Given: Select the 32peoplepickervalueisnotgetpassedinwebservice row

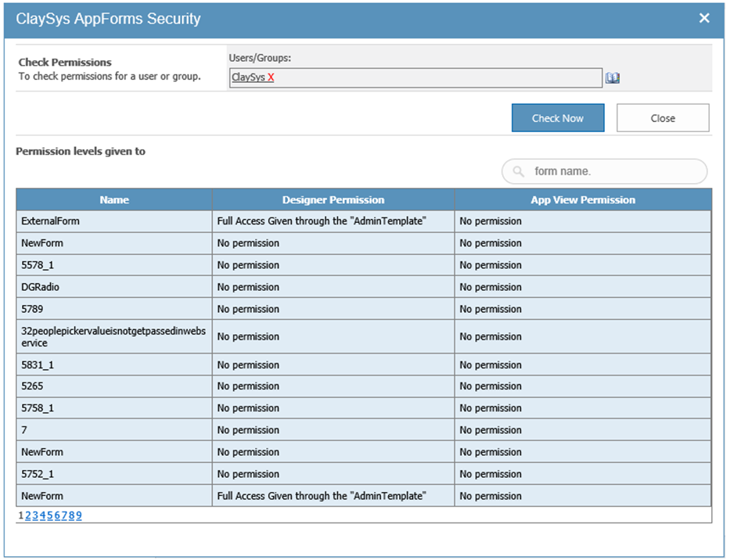Looking at the screenshot, I should tap(114, 336).
